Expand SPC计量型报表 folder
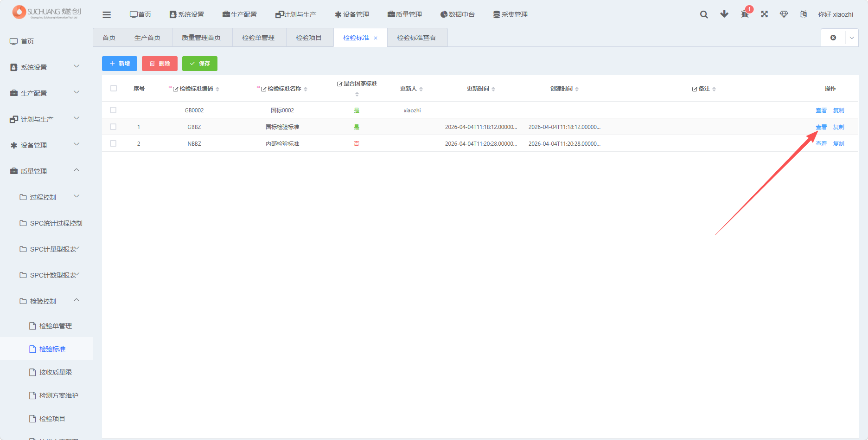The image size is (868, 440). coord(46,249)
